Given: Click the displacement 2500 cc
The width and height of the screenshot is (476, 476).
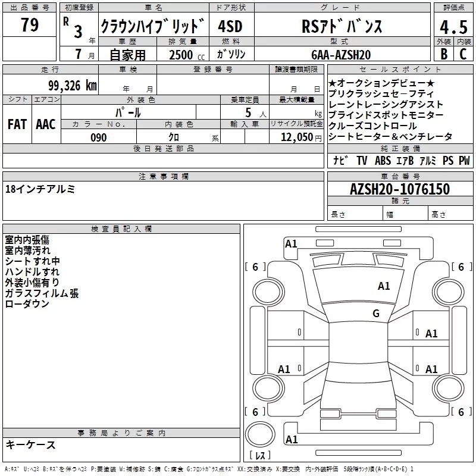Looking at the screenshot, I should pos(187,55).
